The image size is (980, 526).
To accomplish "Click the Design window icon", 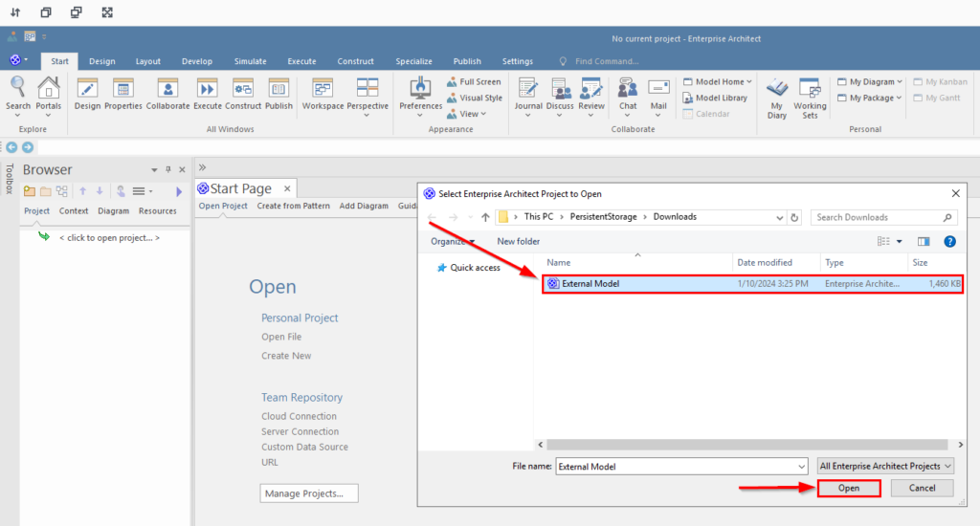I will pyautogui.click(x=87, y=94).
